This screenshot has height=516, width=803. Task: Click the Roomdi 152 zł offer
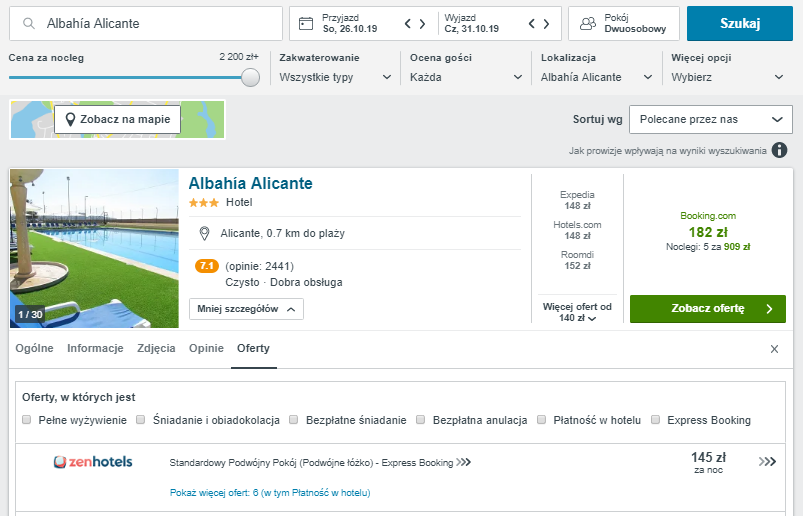click(x=577, y=260)
